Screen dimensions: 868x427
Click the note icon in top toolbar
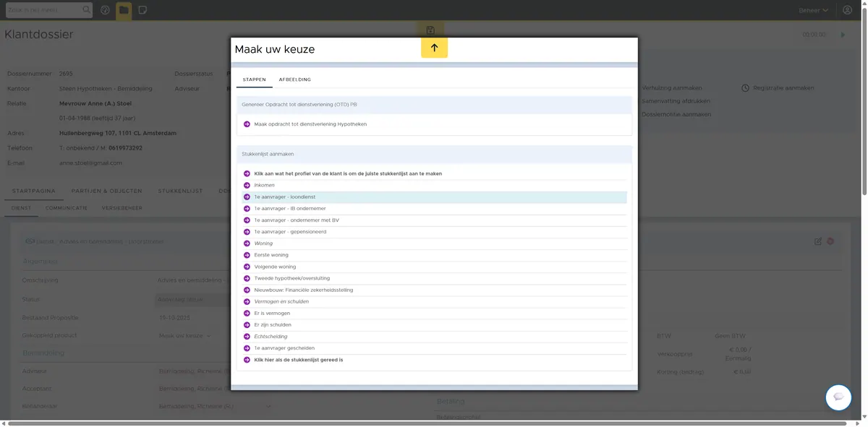142,10
